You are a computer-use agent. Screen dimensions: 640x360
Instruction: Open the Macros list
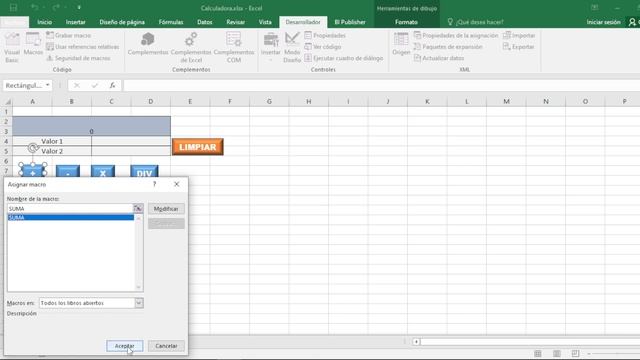click(x=33, y=44)
